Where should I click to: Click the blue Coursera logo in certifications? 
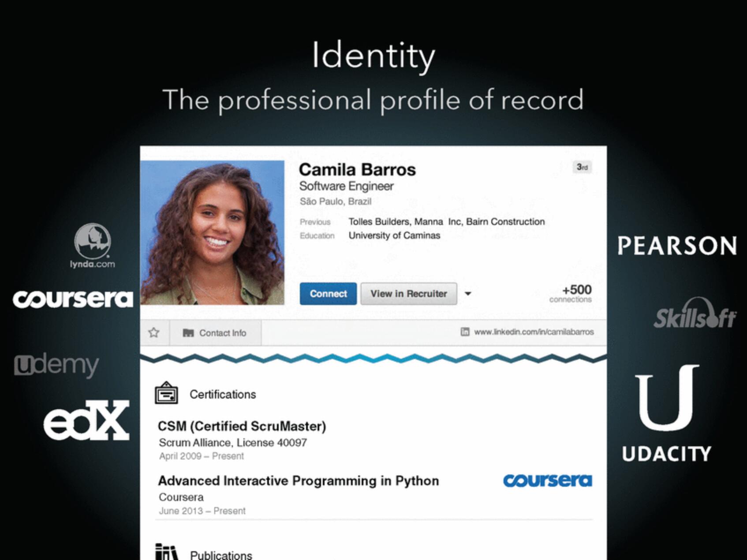click(x=548, y=481)
